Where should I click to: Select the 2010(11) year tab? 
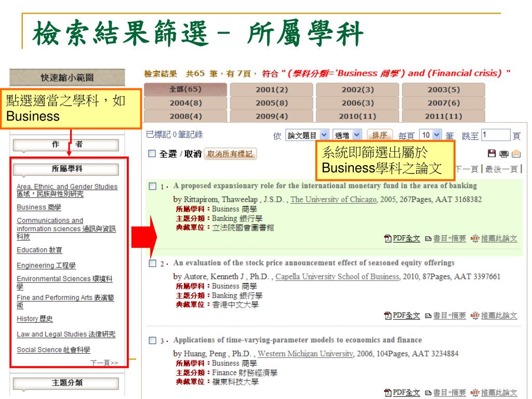[357, 116]
